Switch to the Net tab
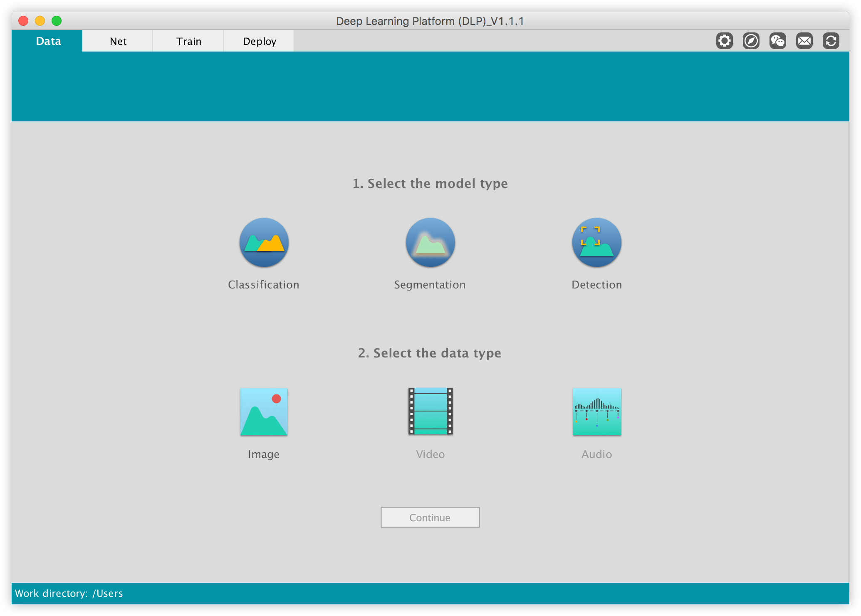This screenshot has width=861, height=616. [x=118, y=41]
